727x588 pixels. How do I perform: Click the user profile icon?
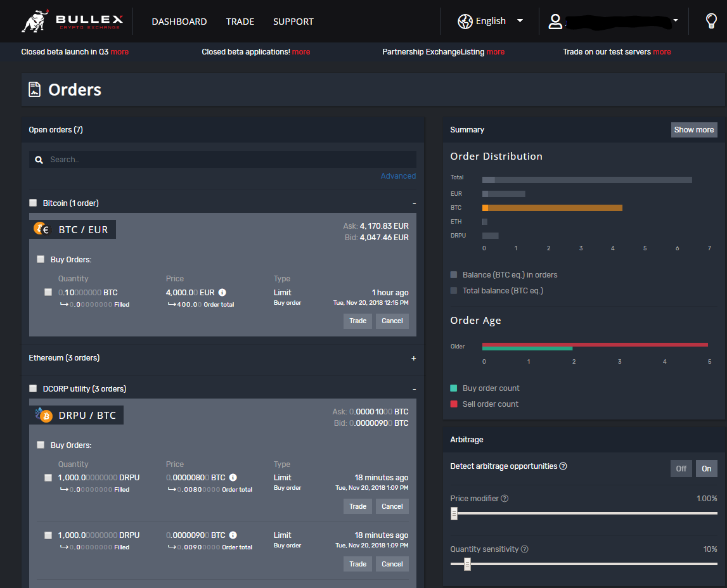click(x=555, y=21)
